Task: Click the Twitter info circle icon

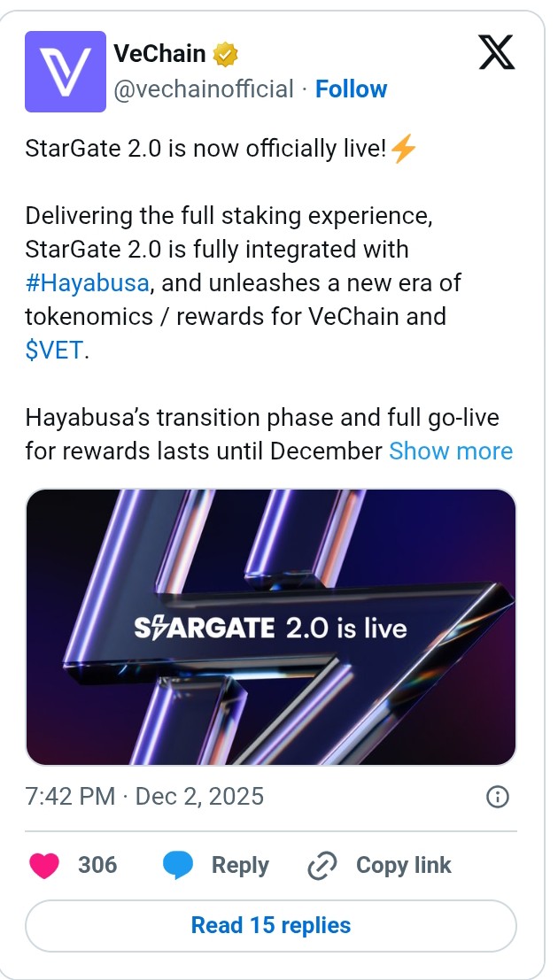Action: pyautogui.click(x=498, y=797)
